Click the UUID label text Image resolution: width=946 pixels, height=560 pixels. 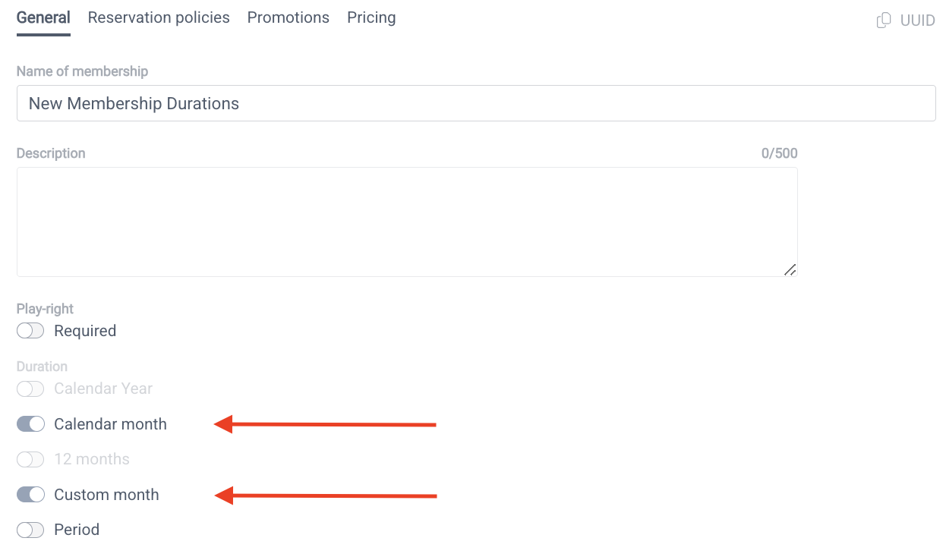click(x=917, y=20)
